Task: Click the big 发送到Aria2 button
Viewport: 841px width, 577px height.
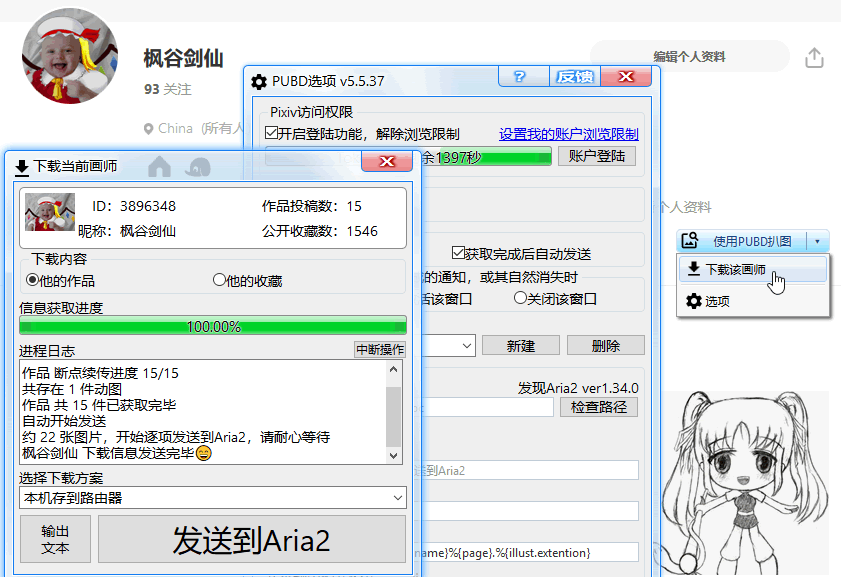Action: 252,539
